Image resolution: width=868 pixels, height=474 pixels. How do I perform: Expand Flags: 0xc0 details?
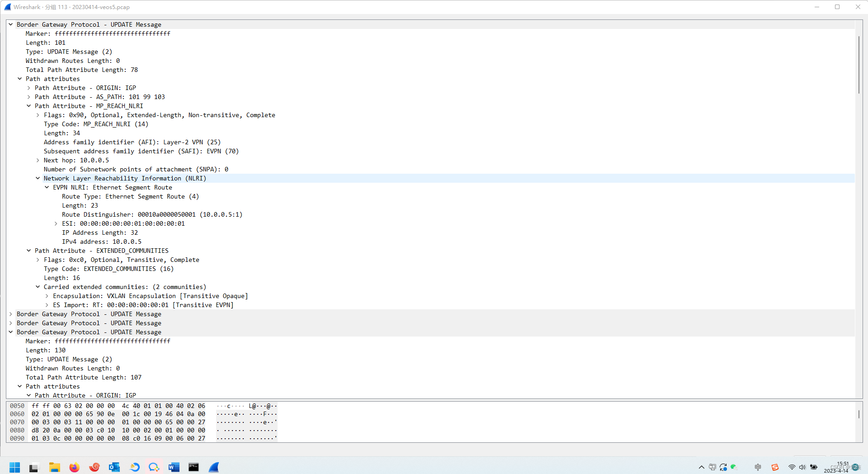tap(38, 260)
